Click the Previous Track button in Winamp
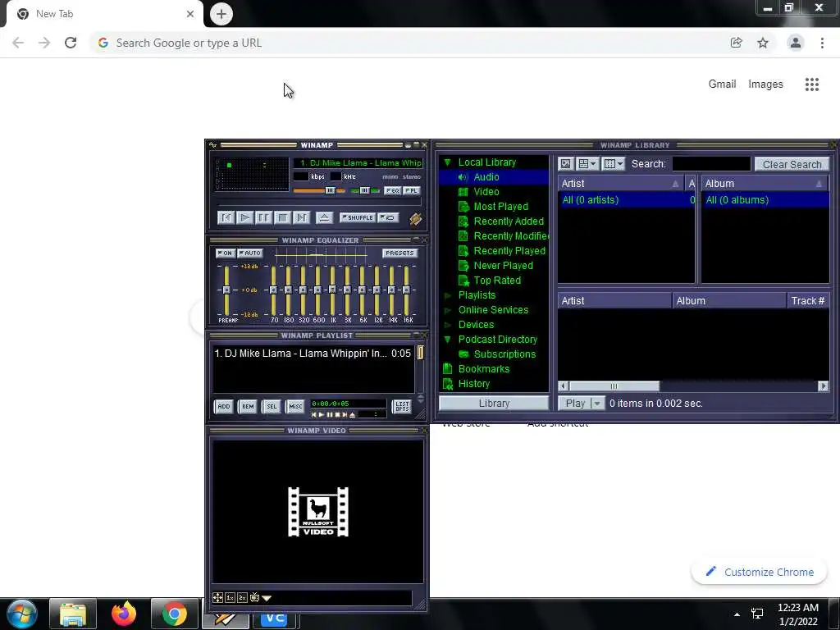 click(226, 217)
